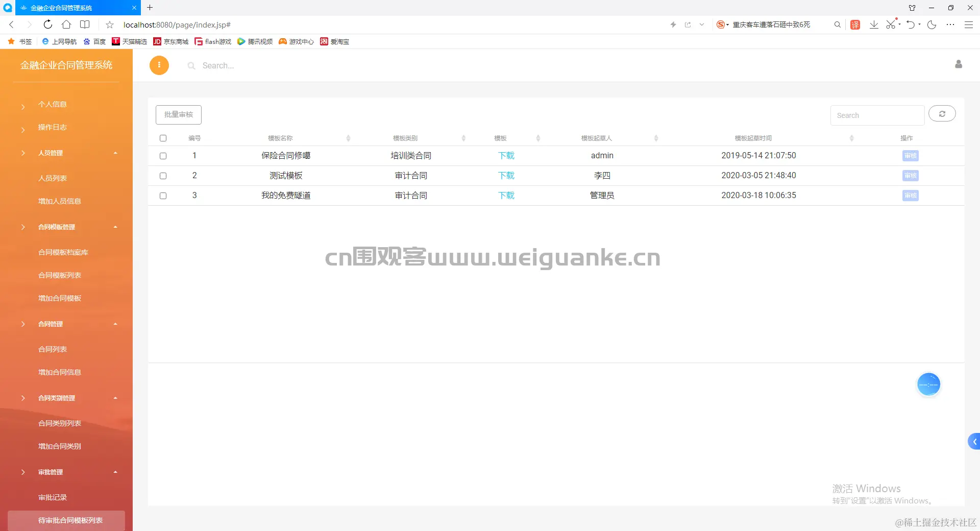This screenshot has width=980, height=531.
Task: Open the three dots more menu
Action: 950,25
